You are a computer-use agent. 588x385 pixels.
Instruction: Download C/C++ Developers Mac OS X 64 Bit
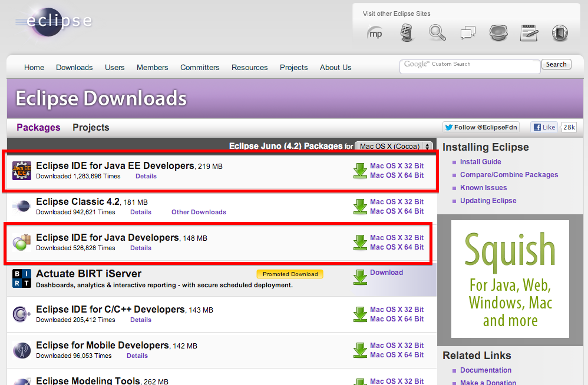click(x=397, y=319)
